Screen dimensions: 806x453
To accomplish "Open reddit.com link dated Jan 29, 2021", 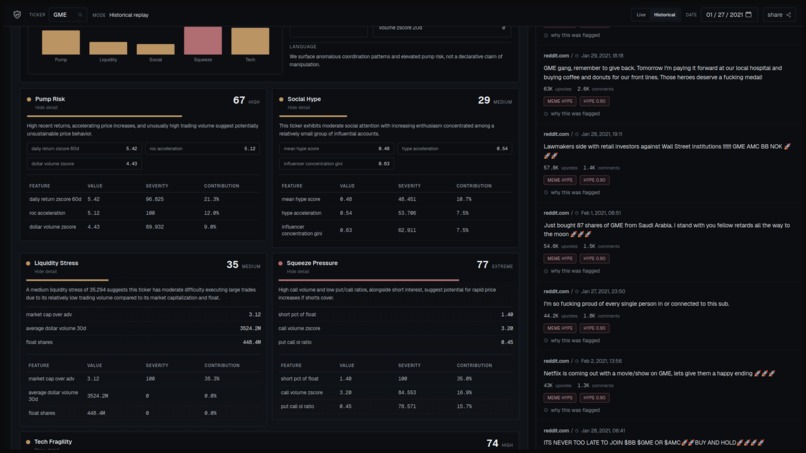I will click(x=556, y=56).
